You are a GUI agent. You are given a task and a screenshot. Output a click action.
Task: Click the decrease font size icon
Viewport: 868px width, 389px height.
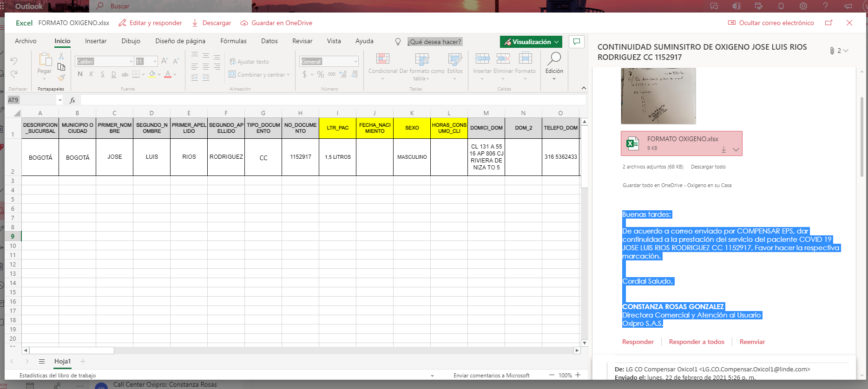[x=176, y=61]
